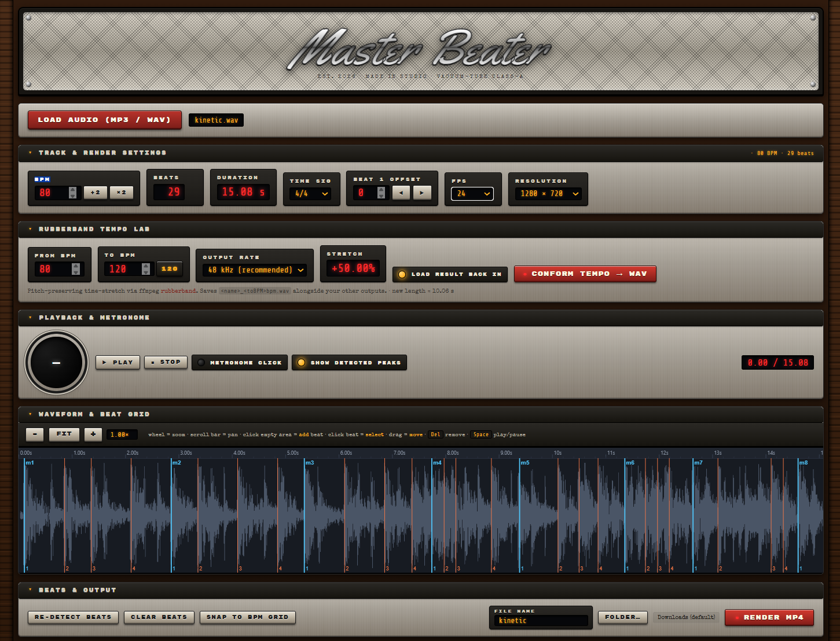
Task: Focus the Beat 1 Offset input field
Action: [371, 193]
